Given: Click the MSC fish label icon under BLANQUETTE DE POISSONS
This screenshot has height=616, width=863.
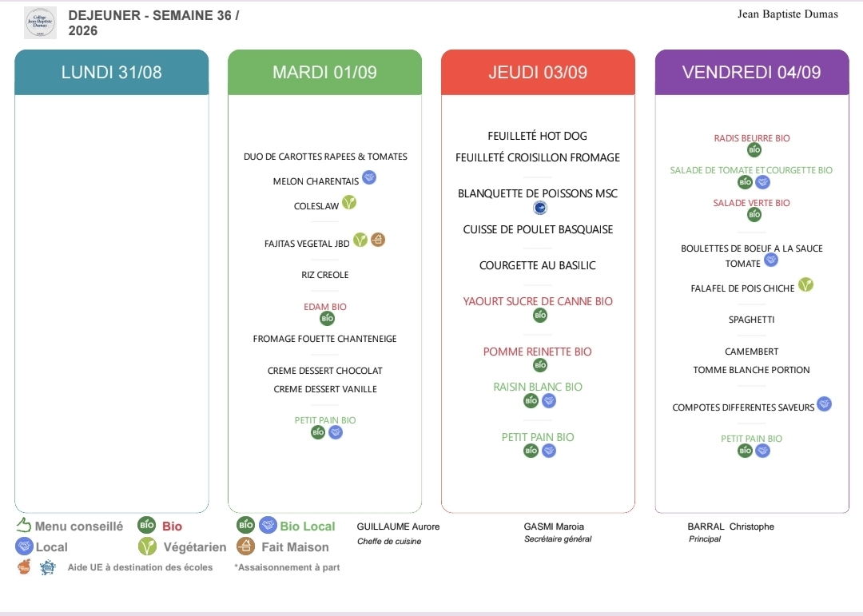Looking at the screenshot, I should pyautogui.click(x=540, y=208).
